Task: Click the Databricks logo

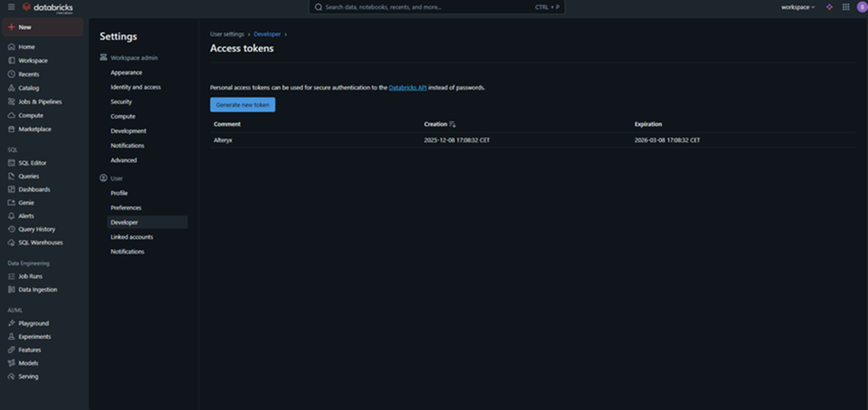Action: pyautogui.click(x=48, y=7)
